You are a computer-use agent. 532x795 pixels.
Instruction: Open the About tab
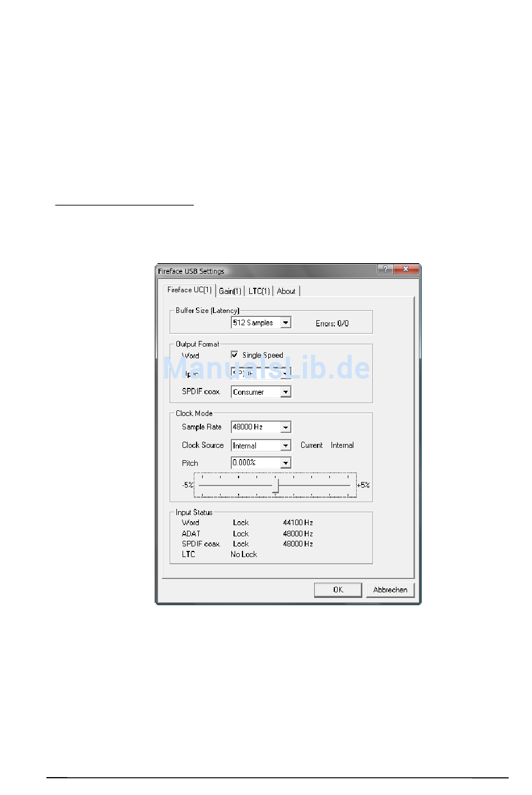[286, 291]
